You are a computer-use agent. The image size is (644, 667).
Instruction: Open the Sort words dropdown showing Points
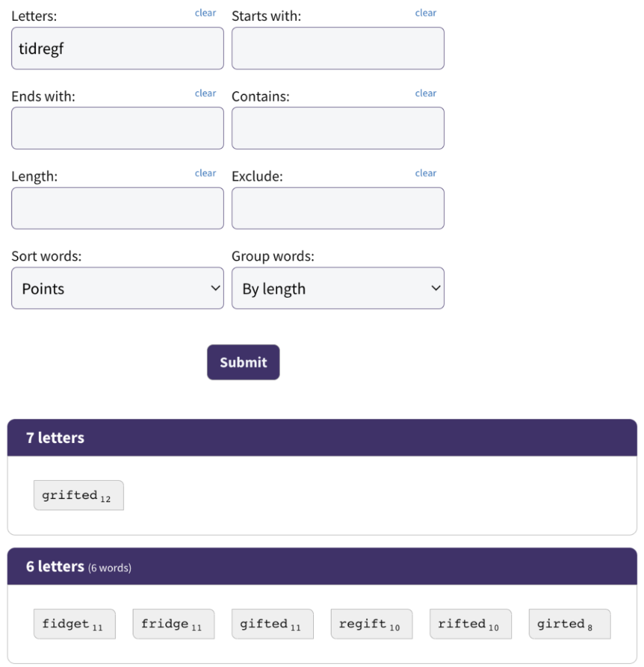117,289
